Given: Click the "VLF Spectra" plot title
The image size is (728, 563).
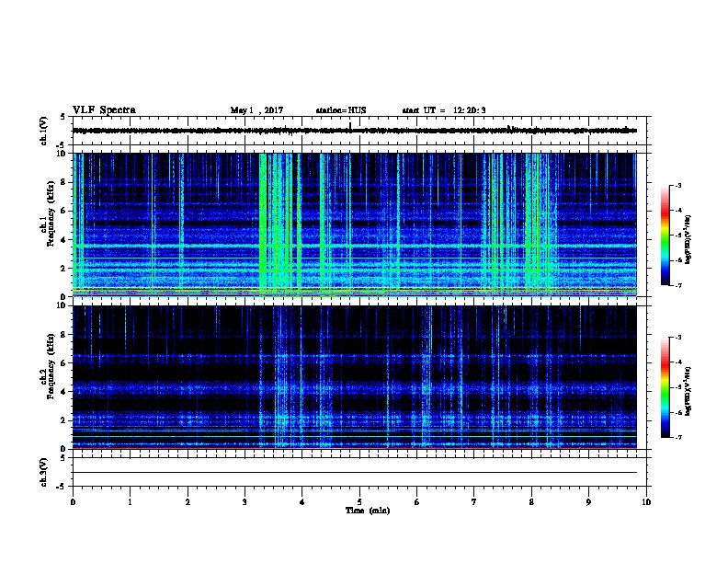Looking at the screenshot, I should (x=104, y=110).
